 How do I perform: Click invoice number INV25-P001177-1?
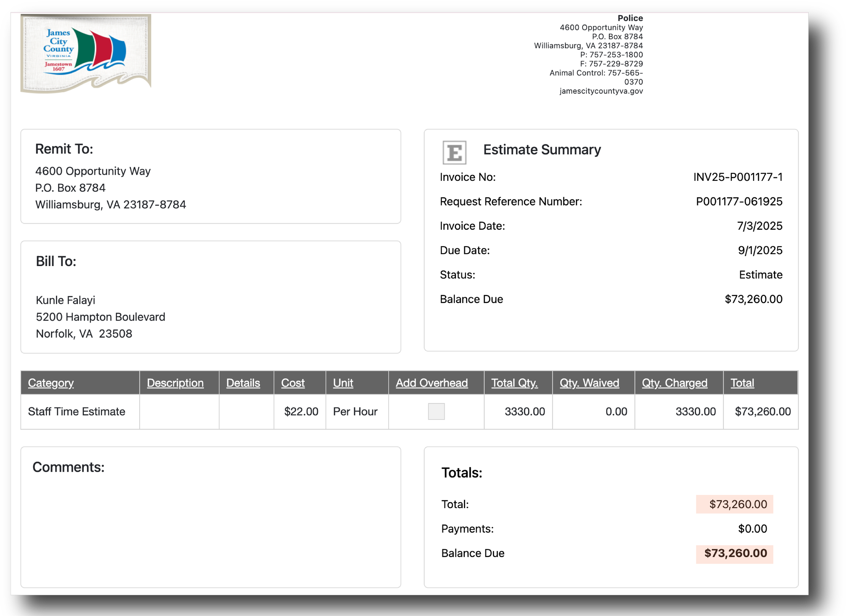737,177
